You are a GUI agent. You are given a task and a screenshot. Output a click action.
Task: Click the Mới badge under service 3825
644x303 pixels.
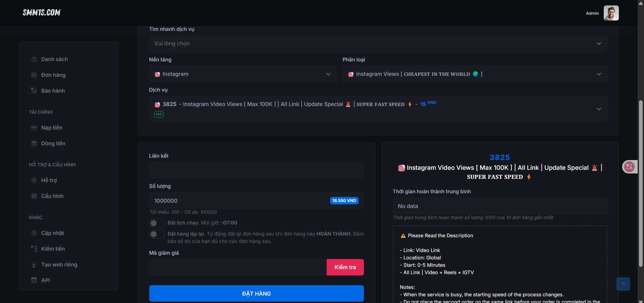[159, 114]
